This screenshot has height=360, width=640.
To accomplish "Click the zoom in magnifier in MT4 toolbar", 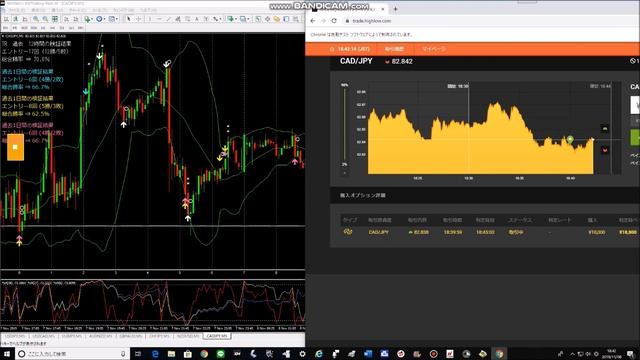I will point(36,19).
